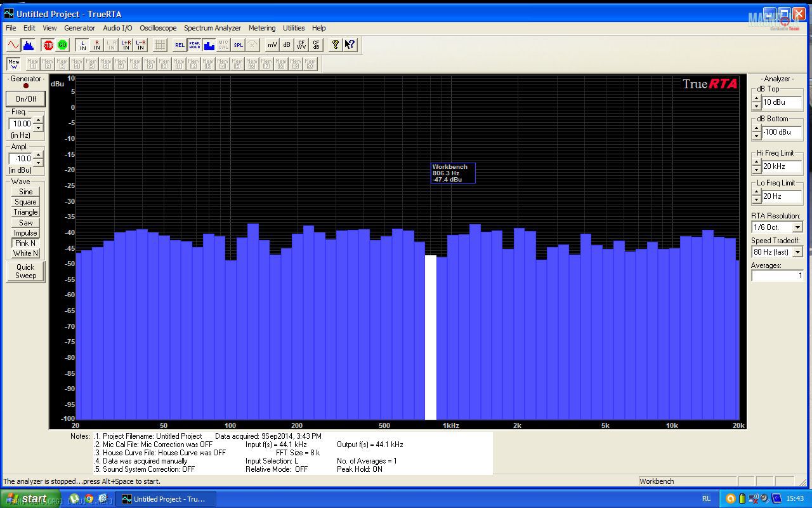Select Triangle waveform
Image resolution: width=812 pixels, height=508 pixels.
(x=26, y=212)
